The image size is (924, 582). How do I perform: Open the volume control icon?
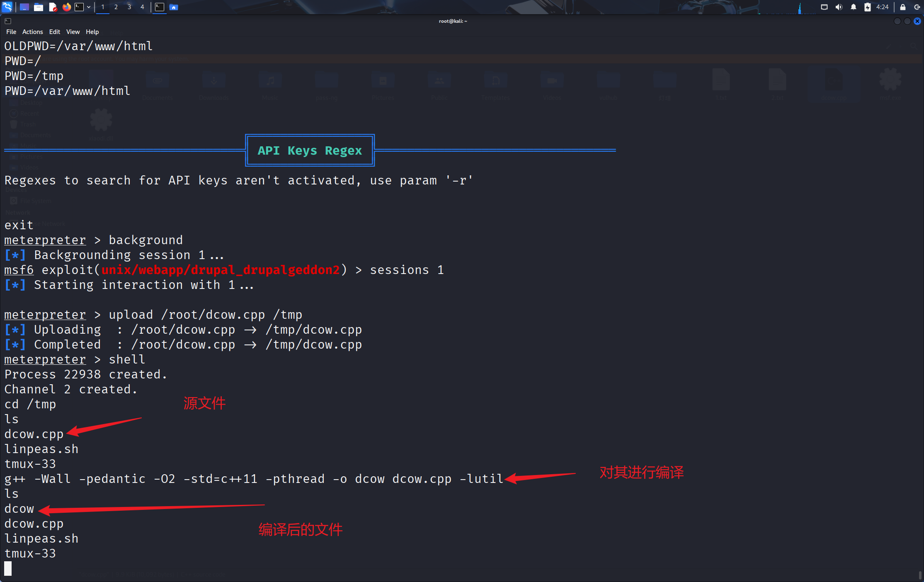click(x=839, y=7)
